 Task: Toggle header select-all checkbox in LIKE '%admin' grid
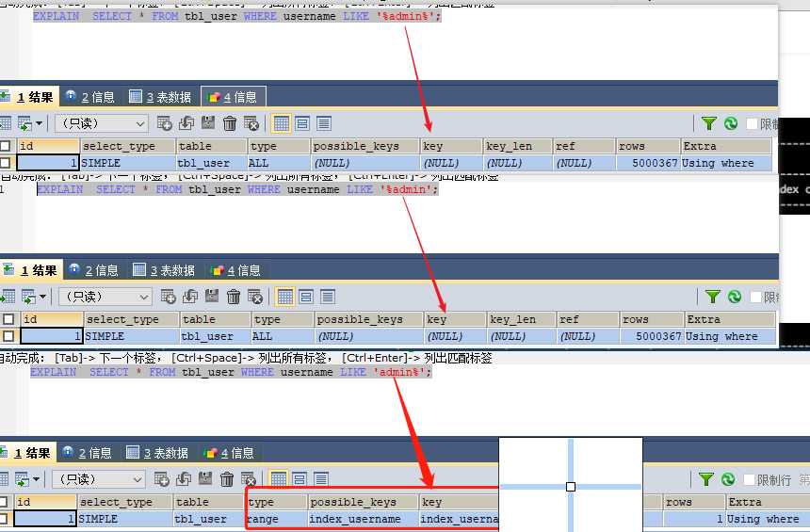click(x=8, y=318)
